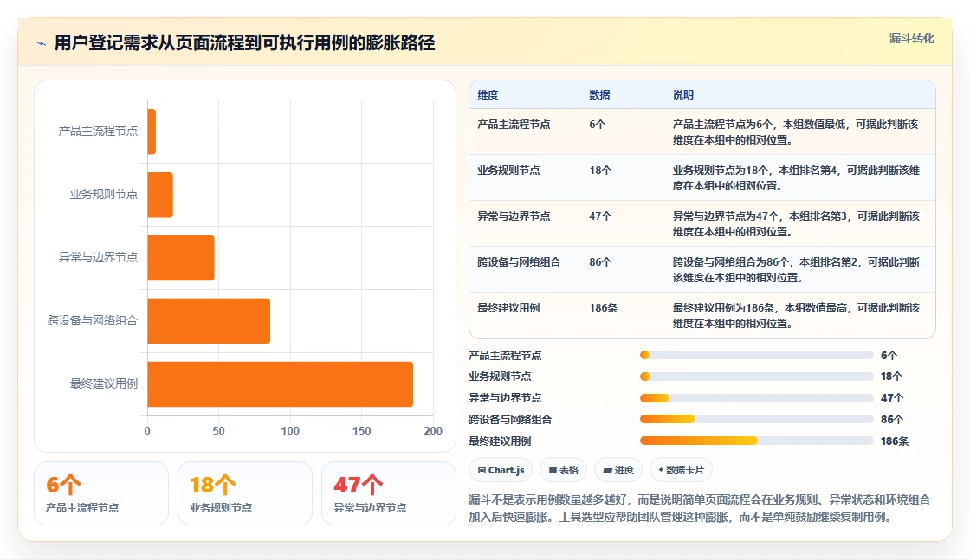The image size is (970, 560).
Task: Select the 进度 chip
Action: click(618, 470)
